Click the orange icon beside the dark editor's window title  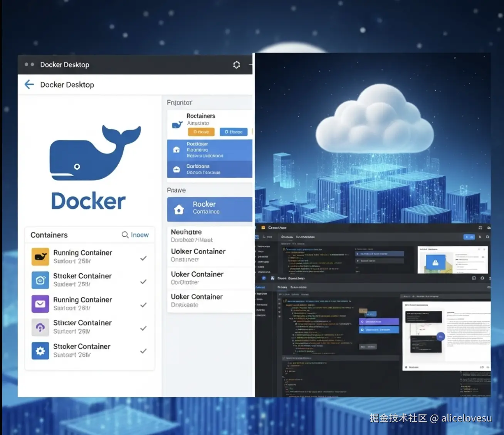(263, 228)
